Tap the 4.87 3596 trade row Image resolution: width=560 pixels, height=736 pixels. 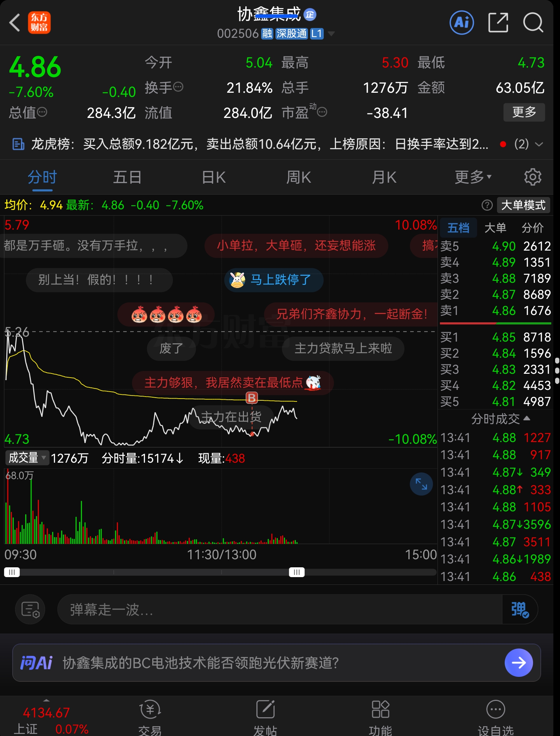pos(495,524)
